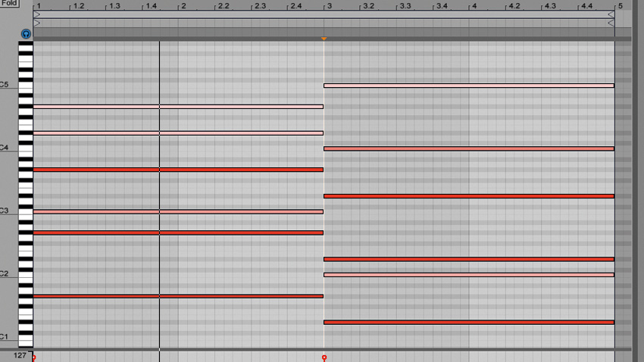Select the red note just below C4 at bar 1
The image size is (644, 362).
178,170
